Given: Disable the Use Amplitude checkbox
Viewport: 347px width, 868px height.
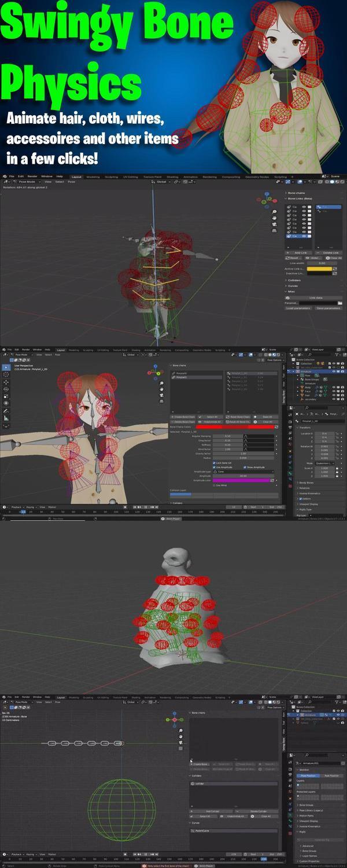Looking at the screenshot, I should (215, 467).
